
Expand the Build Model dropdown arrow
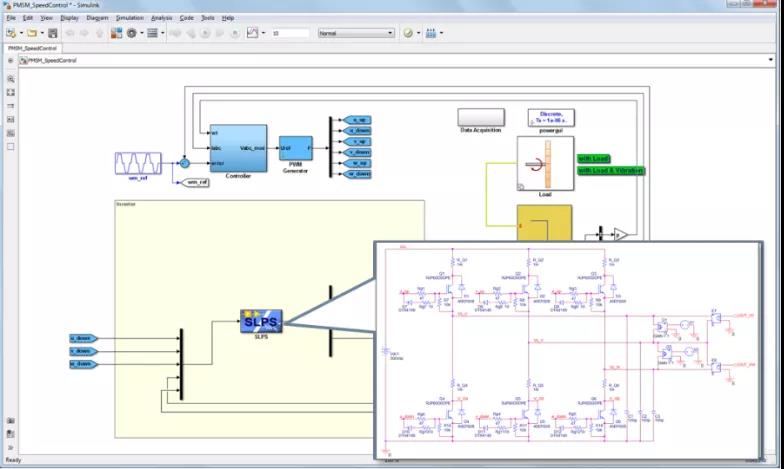pyautogui.click(x=441, y=34)
